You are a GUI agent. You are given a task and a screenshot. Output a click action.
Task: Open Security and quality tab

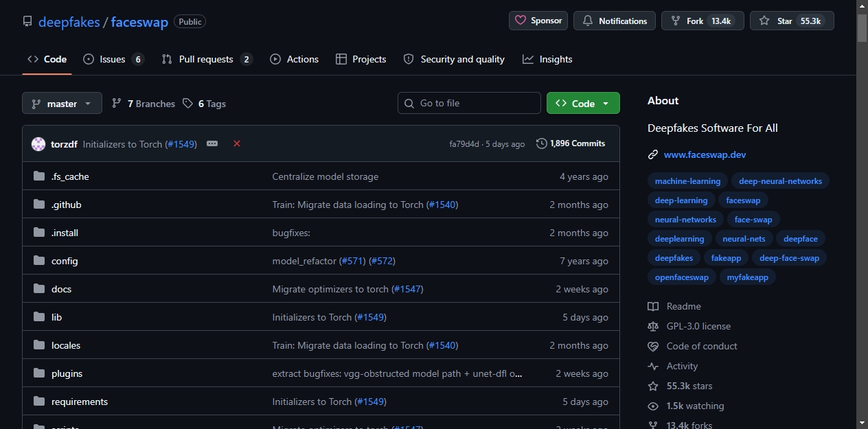coord(454,59)
